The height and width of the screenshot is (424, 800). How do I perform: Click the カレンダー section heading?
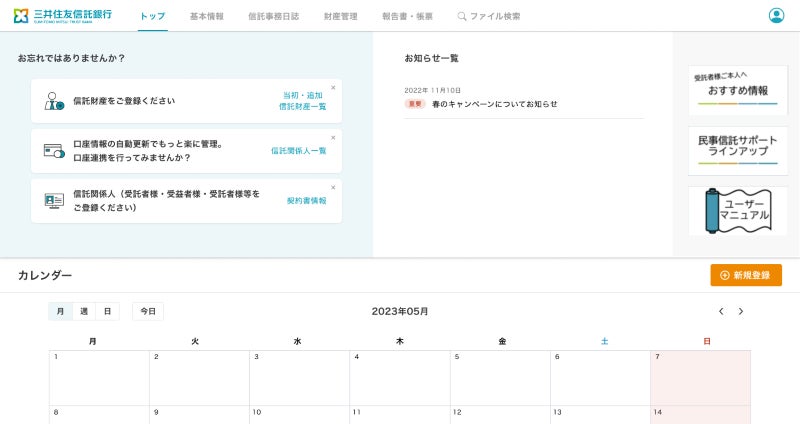click(45, 275)
